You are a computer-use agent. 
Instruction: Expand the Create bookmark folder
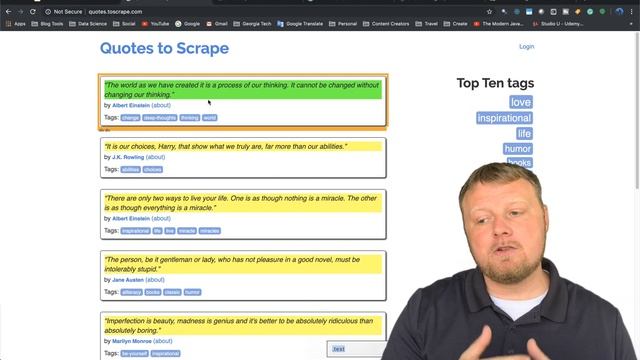coord(456,24)
